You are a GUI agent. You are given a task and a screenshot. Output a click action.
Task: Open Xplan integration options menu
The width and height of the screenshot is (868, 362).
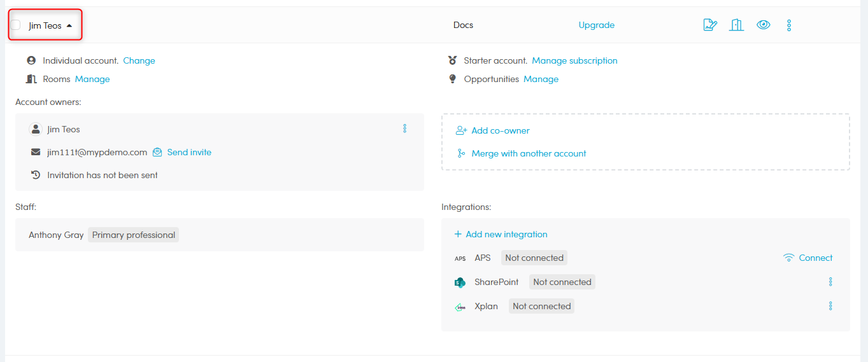pos(830,306)
